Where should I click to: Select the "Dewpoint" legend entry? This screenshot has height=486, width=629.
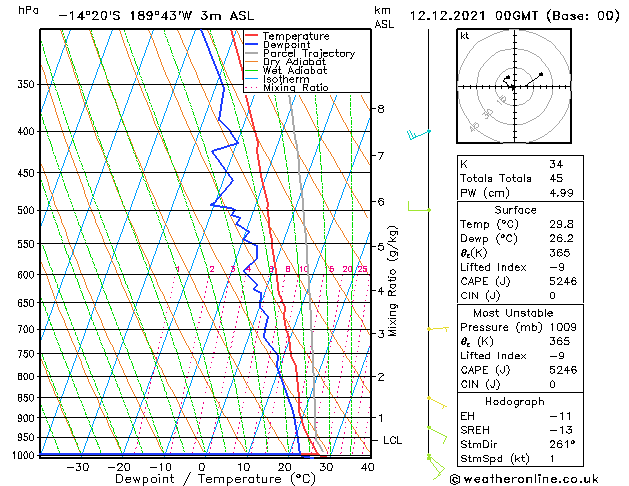278,45
